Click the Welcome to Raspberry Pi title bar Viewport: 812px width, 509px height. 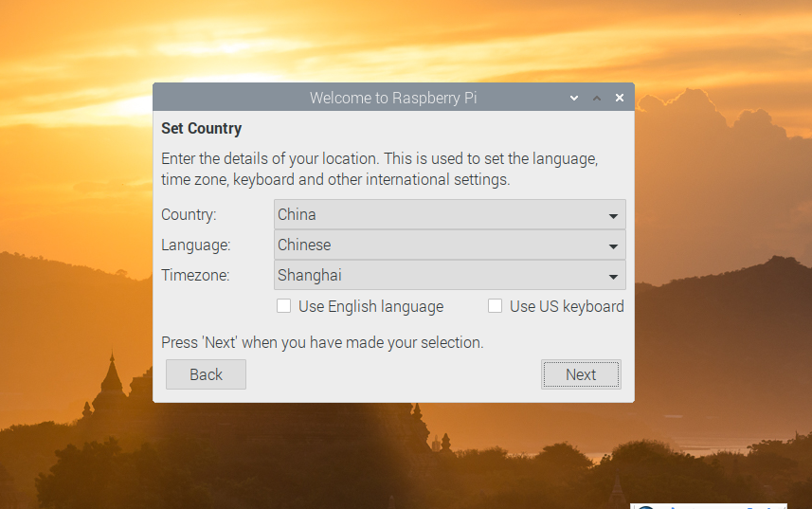pyautogui.click(x=393, y=98)
